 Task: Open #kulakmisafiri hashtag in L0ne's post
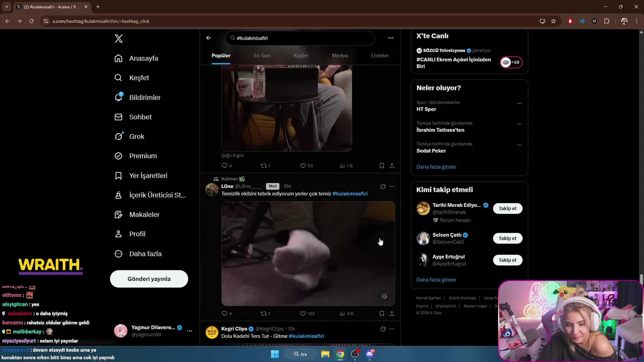tap(350, 194)
